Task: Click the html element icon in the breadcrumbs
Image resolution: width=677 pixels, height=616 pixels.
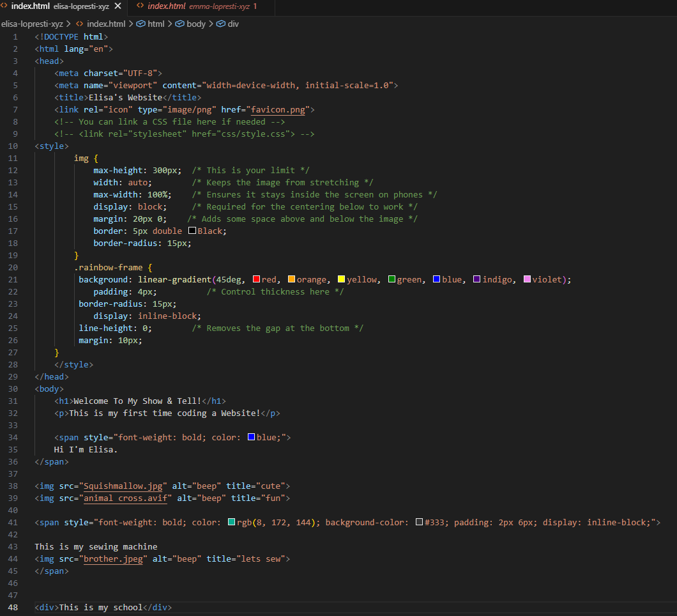Action: [x=140, y=23]
